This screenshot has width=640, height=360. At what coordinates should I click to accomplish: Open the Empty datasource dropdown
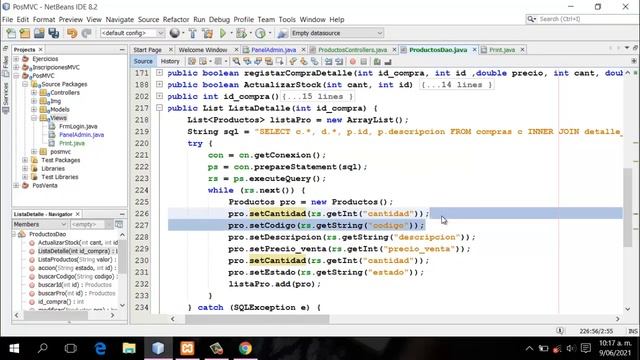337,33
